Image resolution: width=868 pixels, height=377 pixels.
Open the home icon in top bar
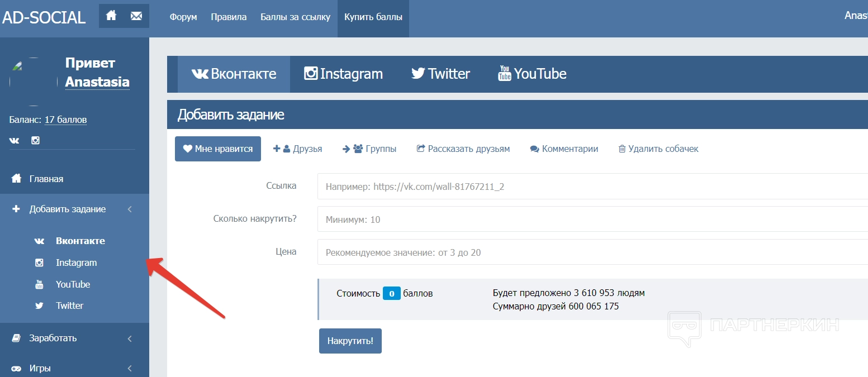pyautogui.click(x=111, y=16)
